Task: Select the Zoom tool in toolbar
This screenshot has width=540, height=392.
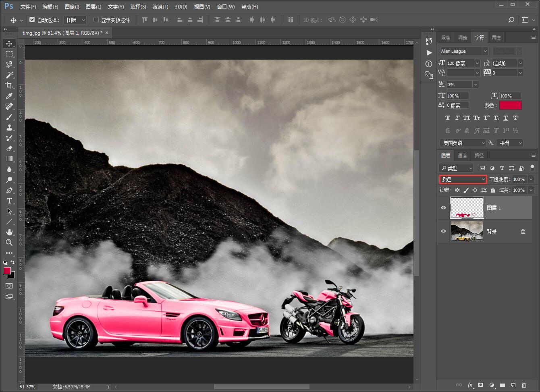Action: 9,243
